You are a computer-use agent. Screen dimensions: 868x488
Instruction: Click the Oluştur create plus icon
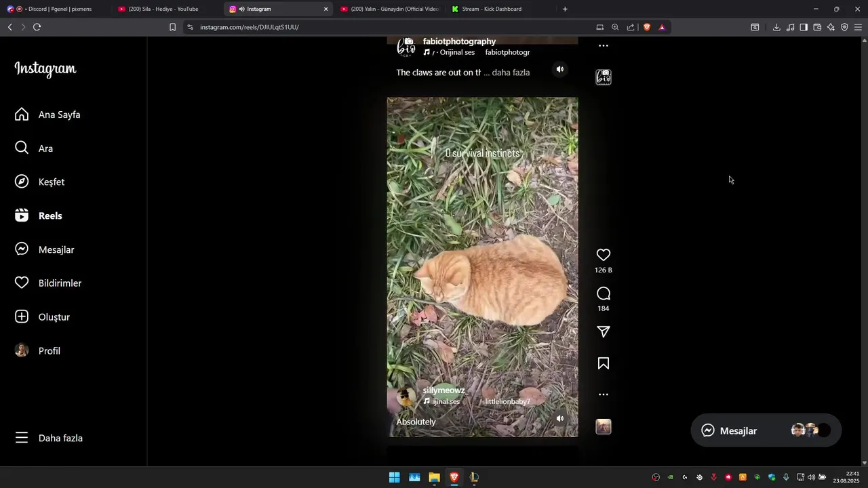[22, 317]
